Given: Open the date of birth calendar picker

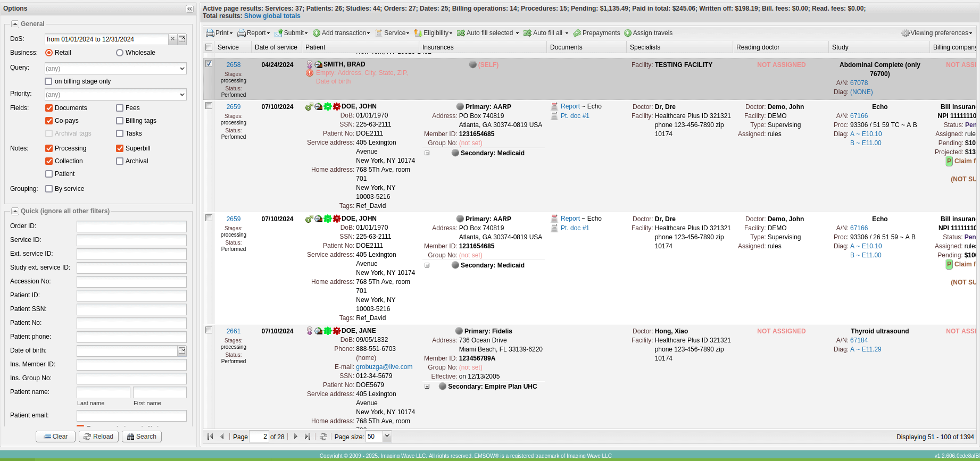Looking at the screenshot, I should pyautogui.click(x=182, y=351).
